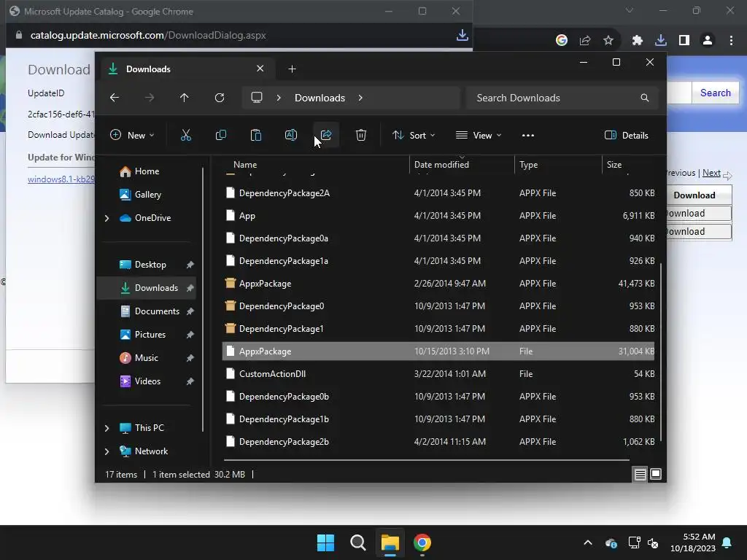Image resolution: width=747 pixels, height=560 pixels.
Task: Show hidden system tray icons
Action: (588, 542)
